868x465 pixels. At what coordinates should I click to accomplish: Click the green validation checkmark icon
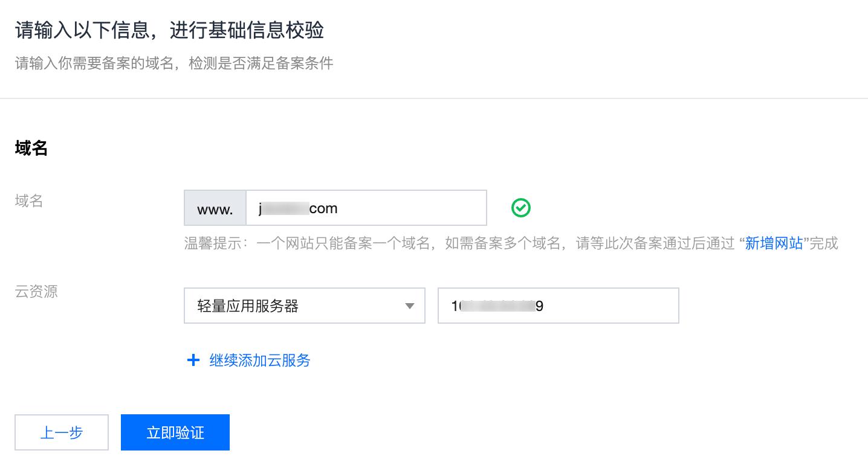coord(520,208)
